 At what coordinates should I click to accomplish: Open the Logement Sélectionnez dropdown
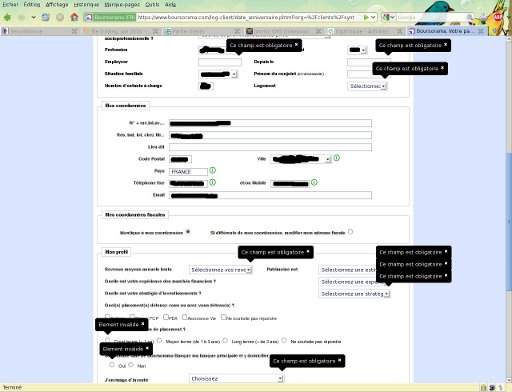[367, 86]
